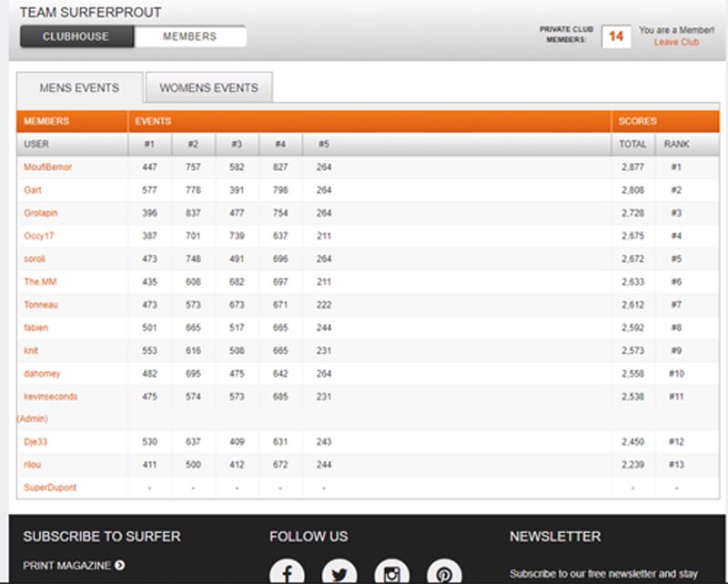Select the Womens Events tab
This screenshot has width=728, height=584.
pos(208,88)
